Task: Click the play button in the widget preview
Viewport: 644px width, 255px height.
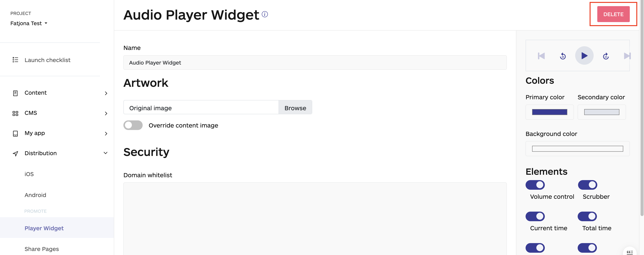Action: pyautogui.click(x=584, y=56)
